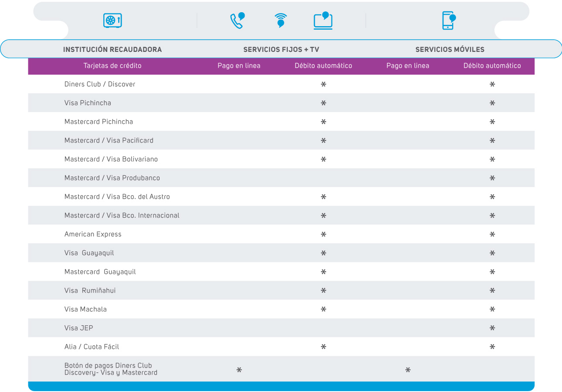
Task: Click Pago en linea under Servicios Móviles
Action: click(x=408, y=66)
